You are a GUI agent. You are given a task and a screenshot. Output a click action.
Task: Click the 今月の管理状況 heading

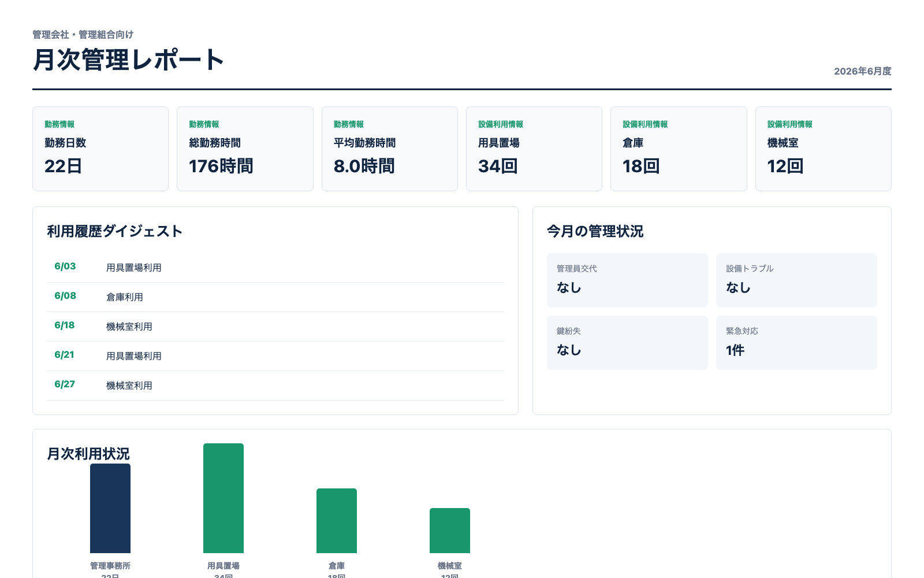click(x=595, y=231)
